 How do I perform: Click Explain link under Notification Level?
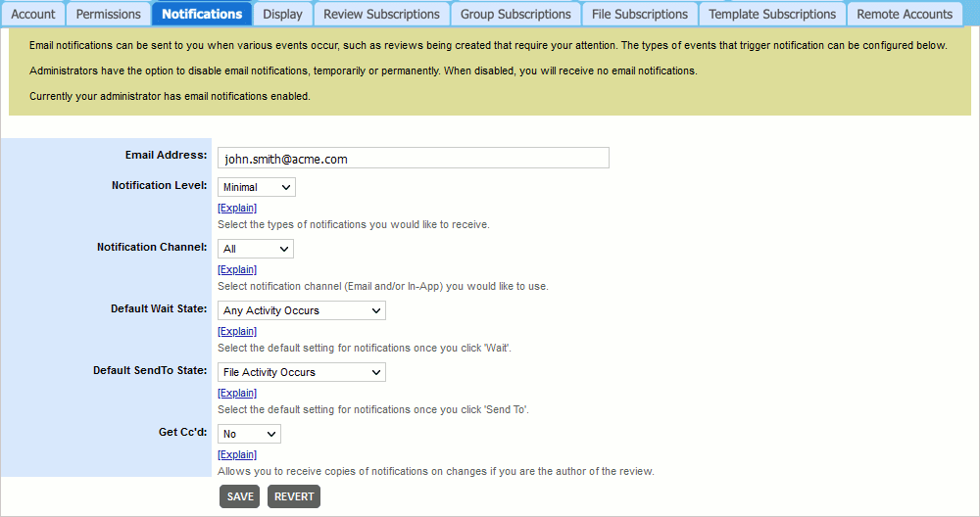click(x=237, y=208)
